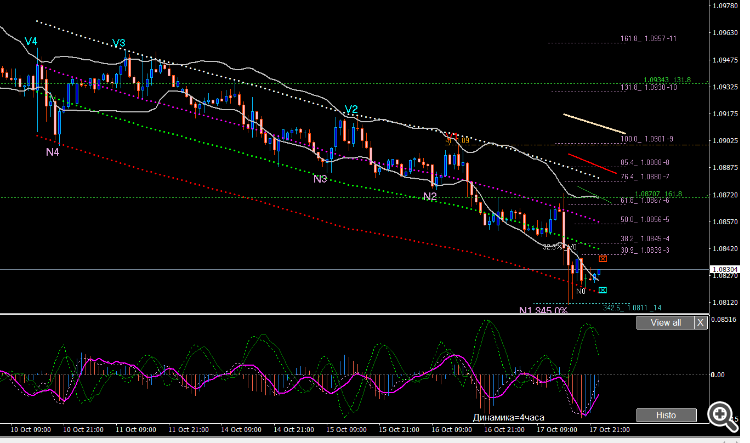Image resolution: width=750 pixels, height=443 pixels.
Task: Click the 61.8 Fibonacci level label
Action: tap(645, 200)
